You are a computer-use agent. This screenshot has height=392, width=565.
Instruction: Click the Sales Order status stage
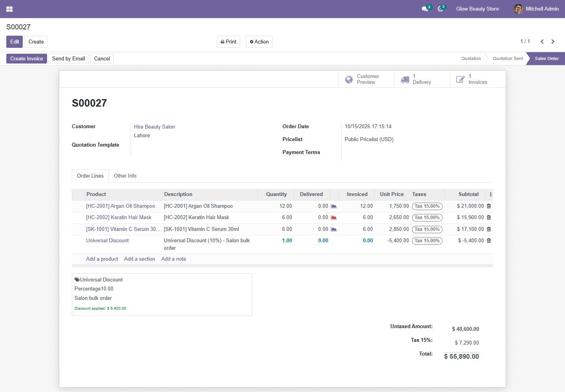(x=547, y=58)
